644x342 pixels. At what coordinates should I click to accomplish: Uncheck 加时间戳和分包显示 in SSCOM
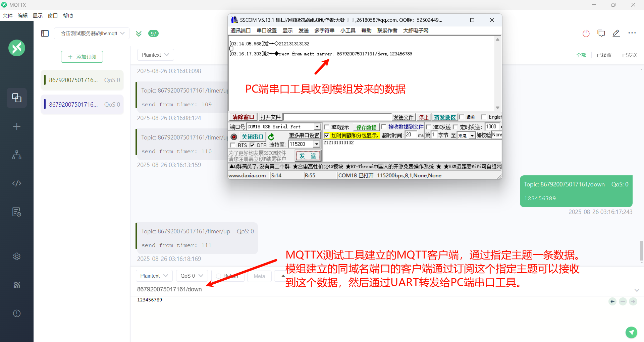pos(327,135)
